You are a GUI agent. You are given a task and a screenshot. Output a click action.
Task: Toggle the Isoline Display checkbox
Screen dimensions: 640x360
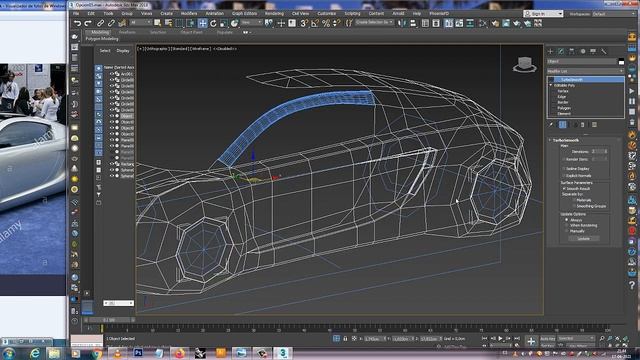pyautogui.click(x=564, y=168)
